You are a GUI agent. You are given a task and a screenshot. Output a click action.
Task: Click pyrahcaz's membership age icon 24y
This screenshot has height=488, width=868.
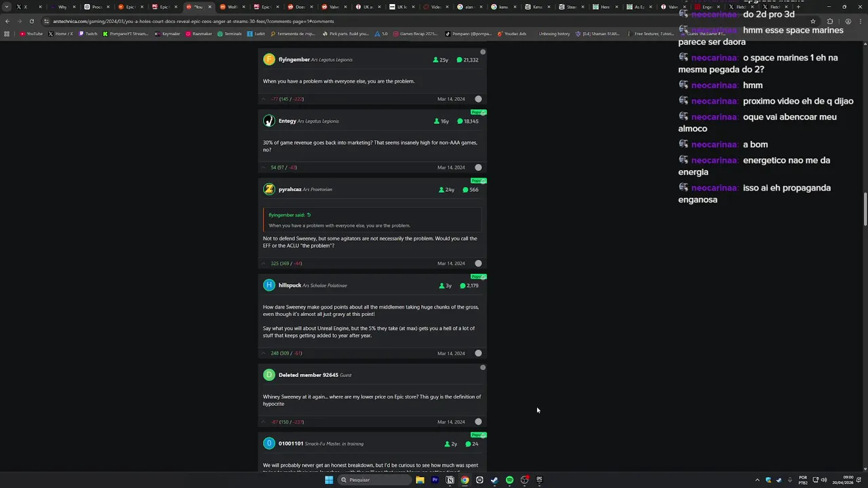pos(441,190)
